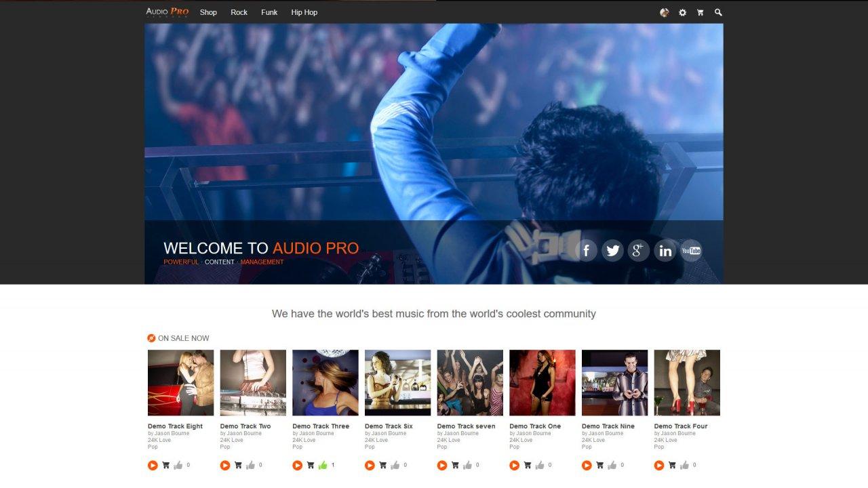
Task: Add Demo Track One to cart
Action: (x=528, y=465)
